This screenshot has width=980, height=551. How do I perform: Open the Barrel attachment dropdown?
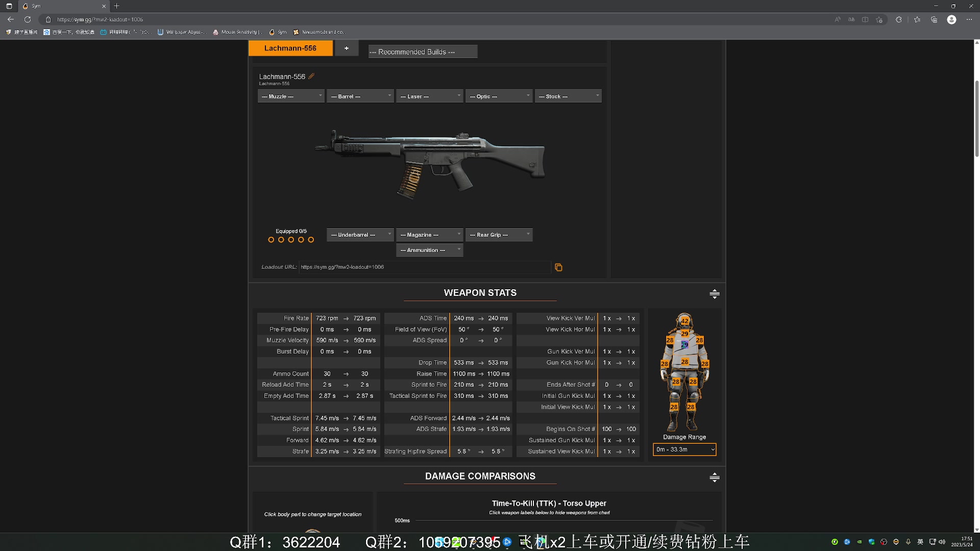tap(360, 96)
